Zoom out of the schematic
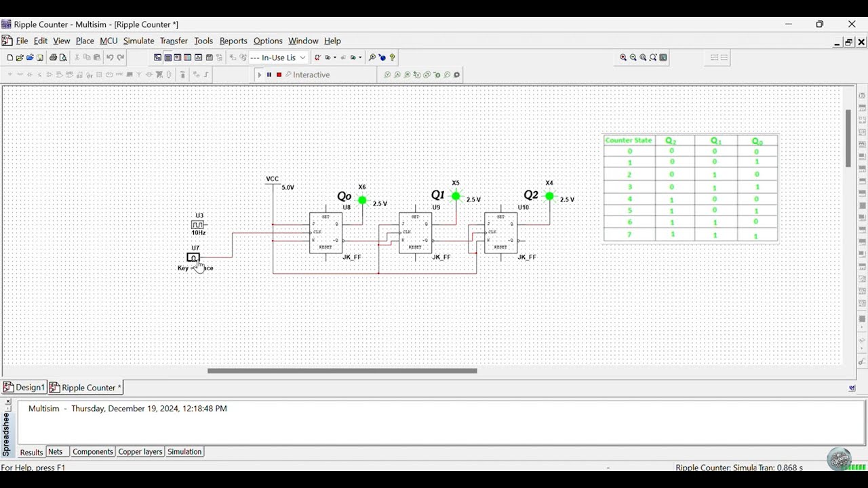This screenshot has width=868, height=488. click(x=633, y=58)
